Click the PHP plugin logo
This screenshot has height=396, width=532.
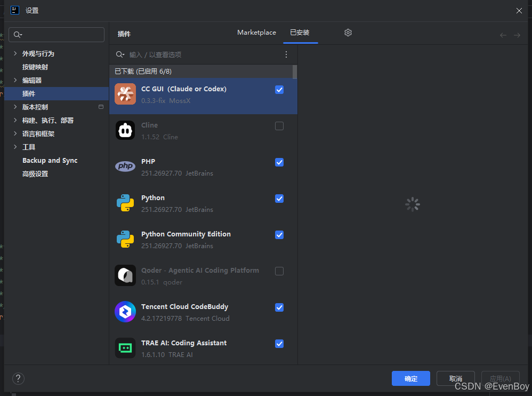click(x=125, y=167)
